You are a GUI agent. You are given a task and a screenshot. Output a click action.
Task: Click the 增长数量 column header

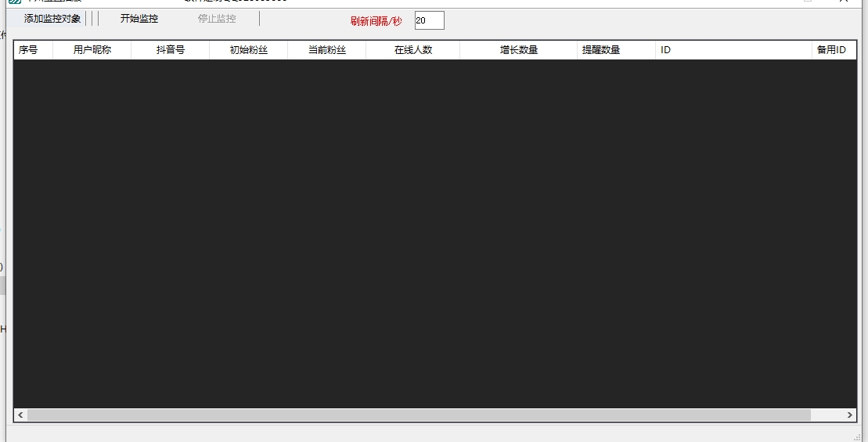(519, 50)
